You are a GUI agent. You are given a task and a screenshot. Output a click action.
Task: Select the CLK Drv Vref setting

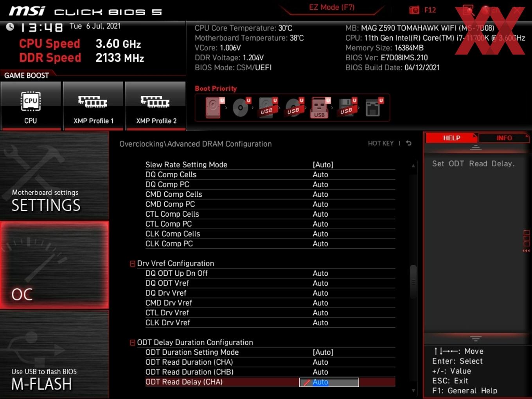270,323
